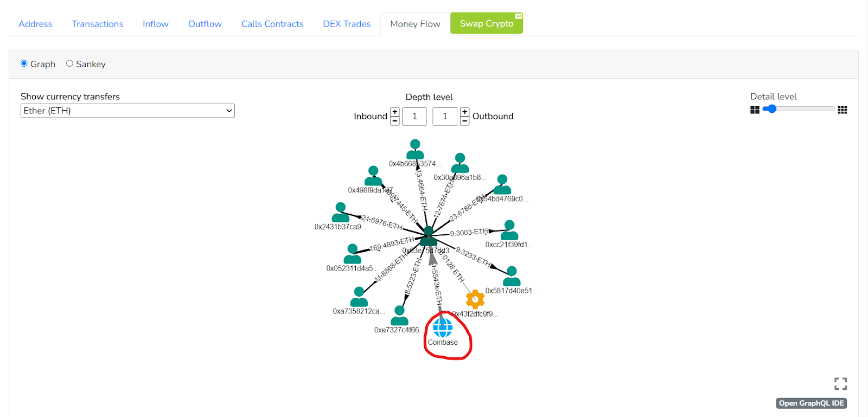Click the 0x2431b37ca9 person node
This screenshot has width=868, height=417.
(340, 212)
